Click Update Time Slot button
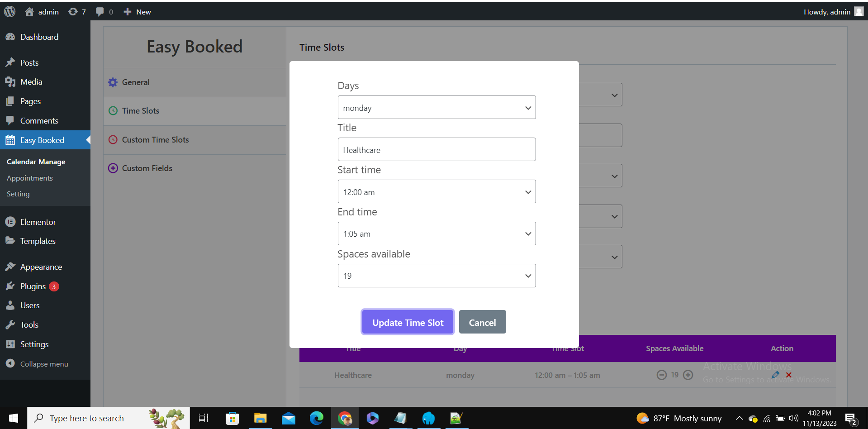 (408, 322)
